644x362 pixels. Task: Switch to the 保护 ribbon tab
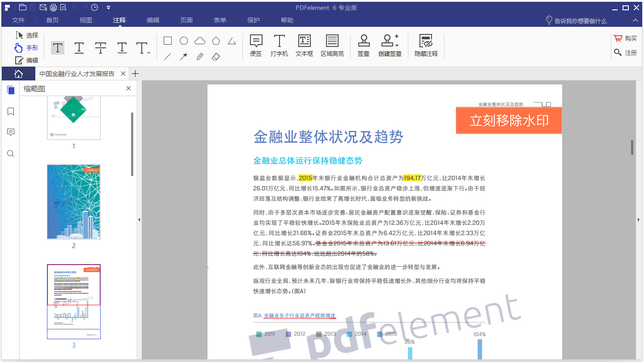click(254, 20)
